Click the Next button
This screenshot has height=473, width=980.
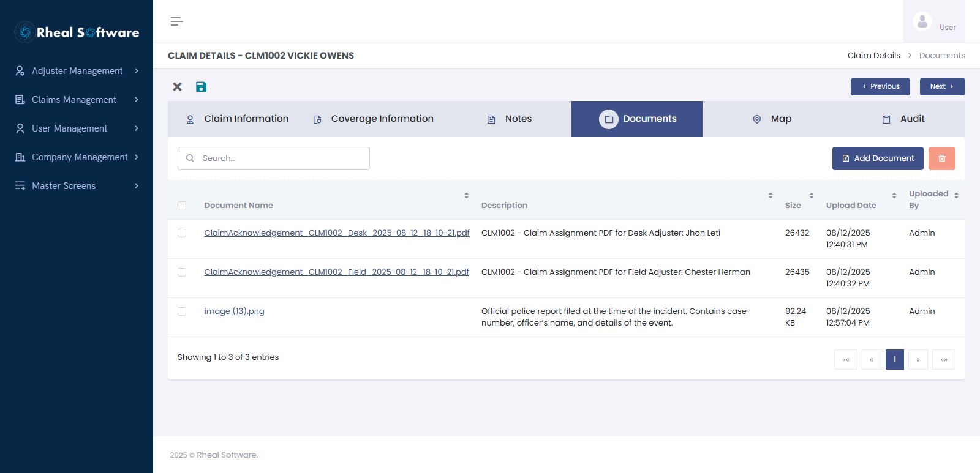point(942,87)
